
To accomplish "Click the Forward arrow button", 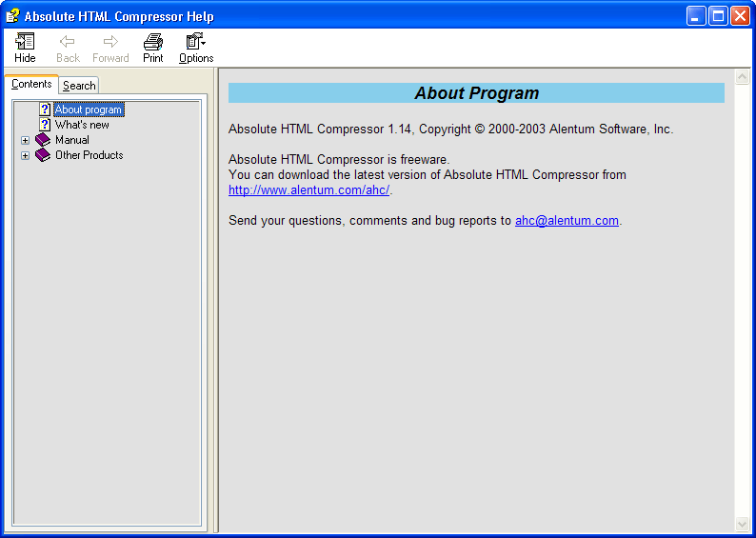I will pyautogui.click(x=110, y=48).
